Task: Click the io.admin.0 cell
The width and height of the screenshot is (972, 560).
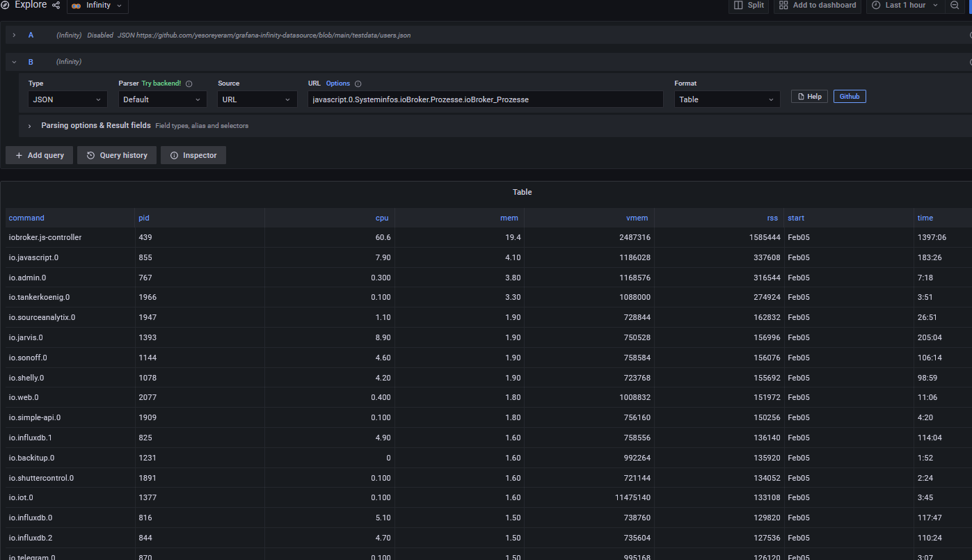Action: point(70,278)
